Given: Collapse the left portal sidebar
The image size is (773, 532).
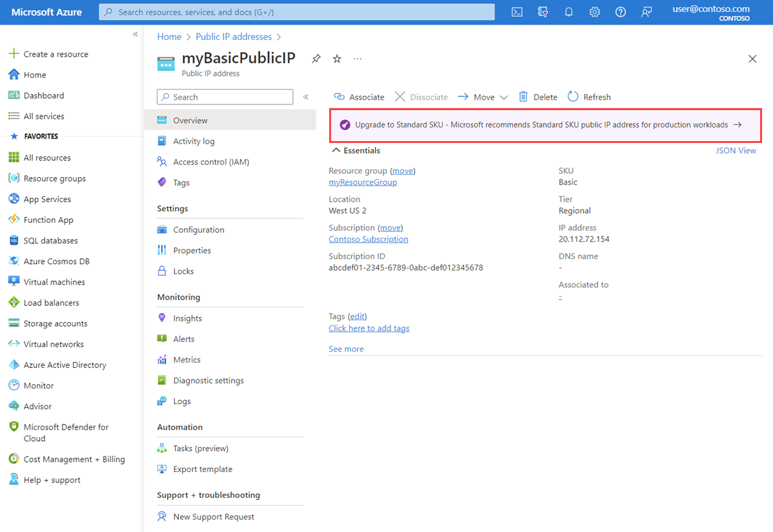Looking at the screenshot, I should point(135,34).
